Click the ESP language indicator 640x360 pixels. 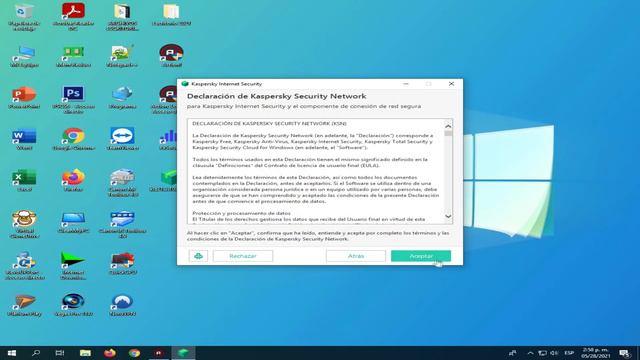(569, 353)
